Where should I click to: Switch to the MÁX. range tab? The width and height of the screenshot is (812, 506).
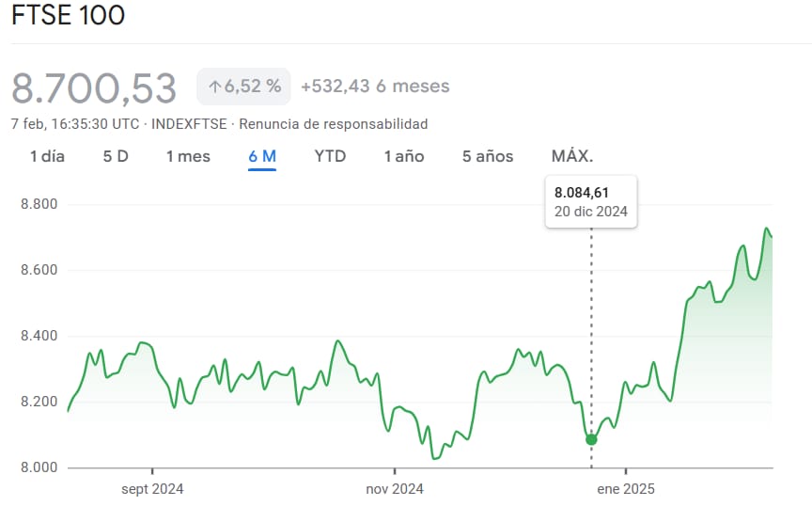point(572,155)
